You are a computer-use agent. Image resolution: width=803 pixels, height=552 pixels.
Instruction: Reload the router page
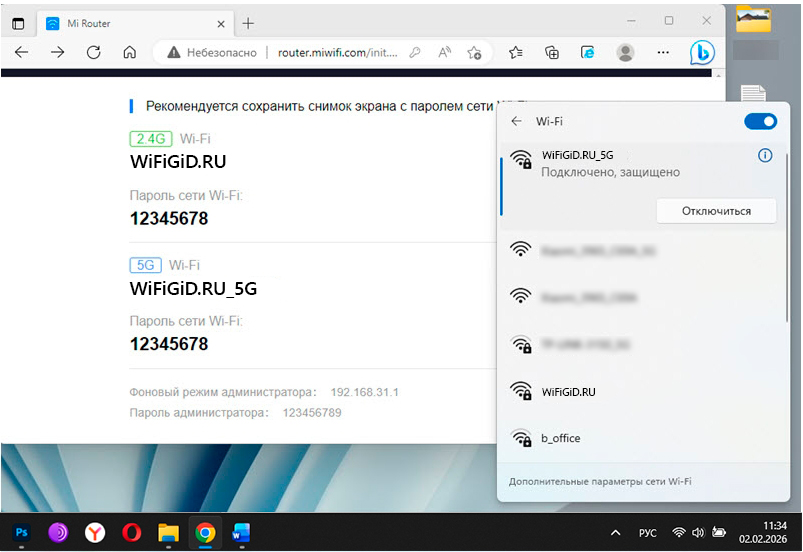click(94, 52)
